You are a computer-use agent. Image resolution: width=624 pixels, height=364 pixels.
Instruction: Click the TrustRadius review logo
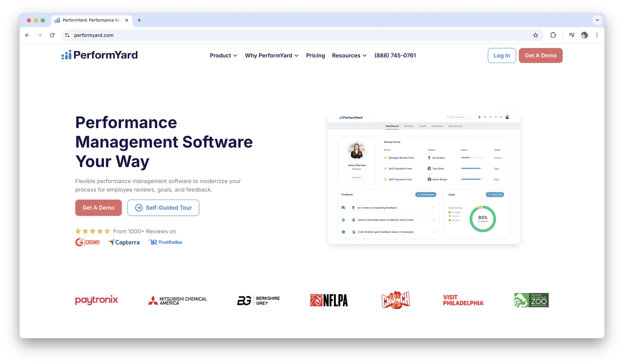(x=165, y=242)
